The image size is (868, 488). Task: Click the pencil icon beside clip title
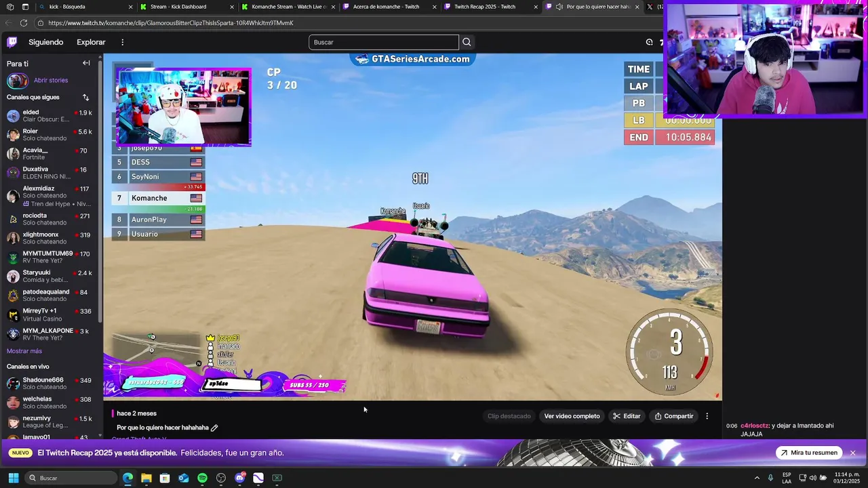point(214,428)
